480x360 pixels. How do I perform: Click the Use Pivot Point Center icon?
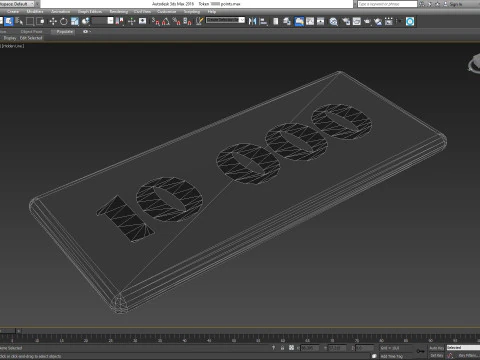point(119,21)
